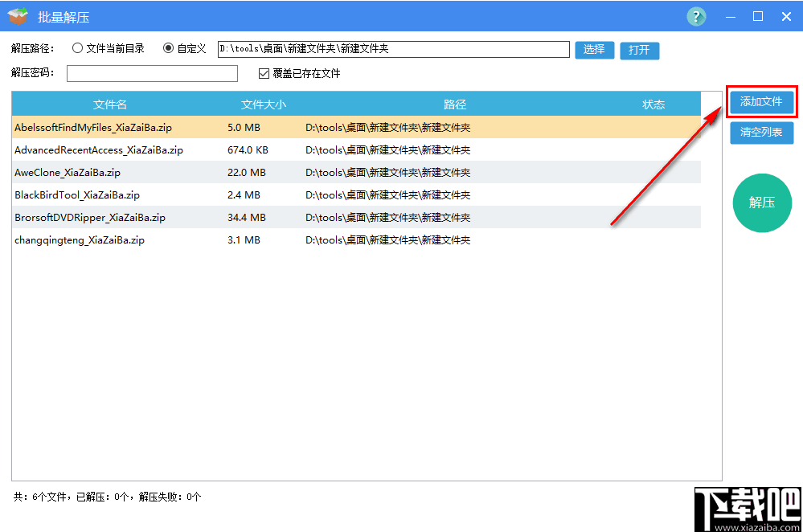803x532 pixels.
Task: Click the path cell of changqingteng row
Action: tap(387, 240)
